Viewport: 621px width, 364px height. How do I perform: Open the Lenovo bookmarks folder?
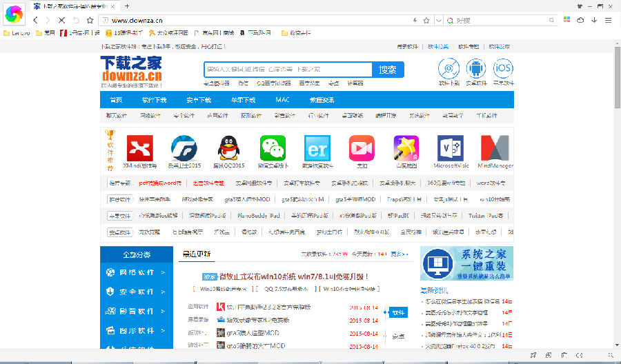[x=17, y=33]
